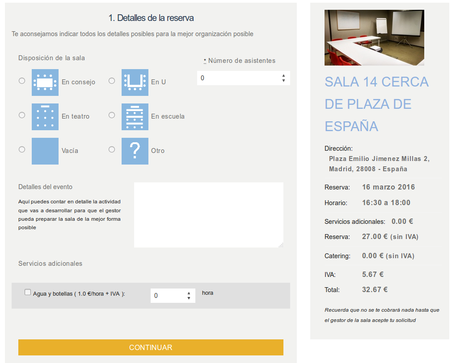Image resolution: width=460 pixels, height=363 pixels.
Task: Decrease number of attendees with down arrow
Action: pos(284,80)
